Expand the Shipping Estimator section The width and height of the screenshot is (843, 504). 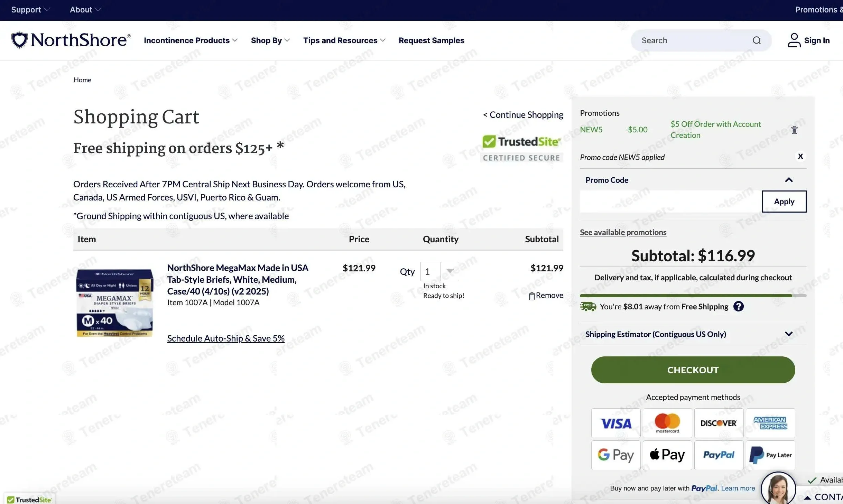788,334
